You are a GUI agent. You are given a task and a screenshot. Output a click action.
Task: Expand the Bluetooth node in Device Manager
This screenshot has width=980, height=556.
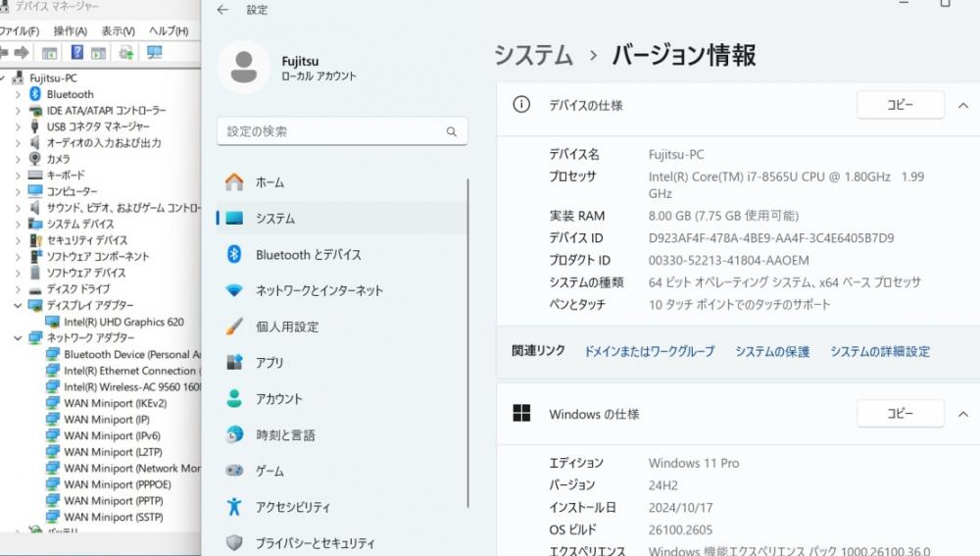[18, 94]
